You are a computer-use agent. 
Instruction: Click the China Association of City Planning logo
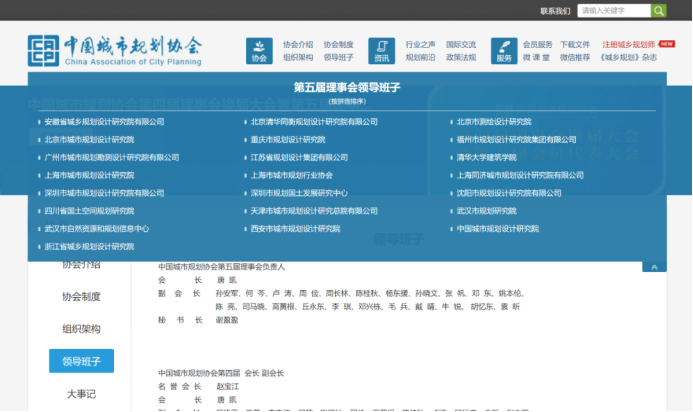pyautogui.click(x=115, y=51)
